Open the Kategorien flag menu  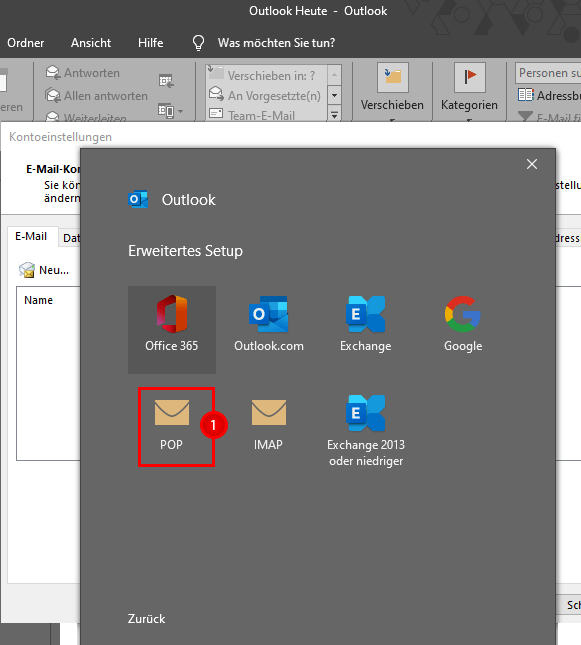[x=469, y=91]
